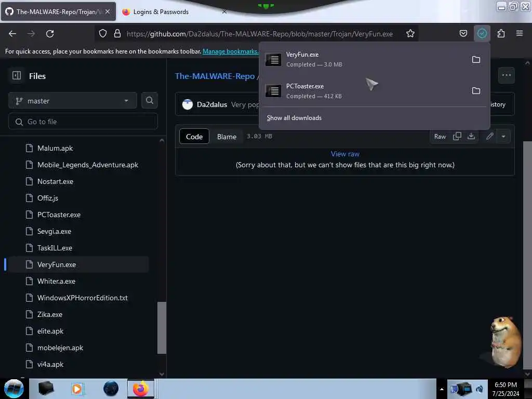
Task: Open the VeryFun.exe download entry
Action: (365, 59)
